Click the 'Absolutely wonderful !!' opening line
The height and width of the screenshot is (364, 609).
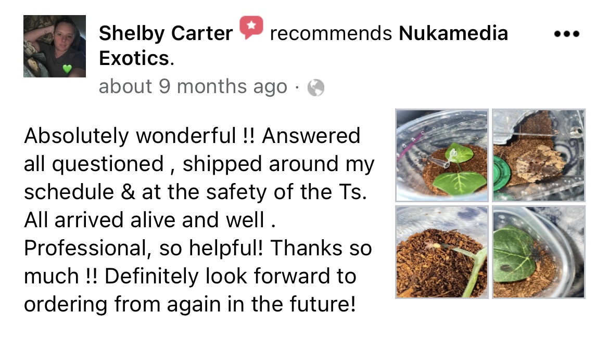point(139,136)
